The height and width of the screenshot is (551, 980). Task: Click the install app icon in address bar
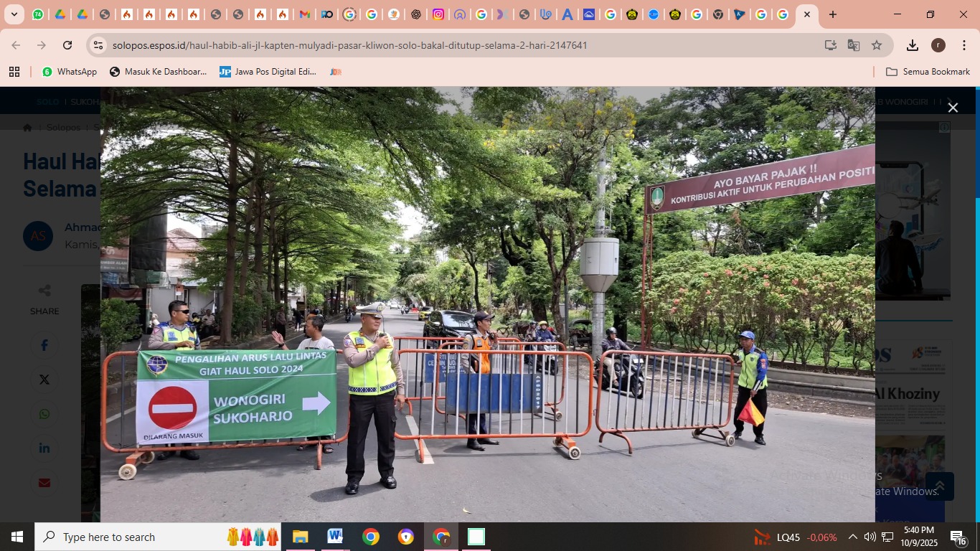pos(831,45)
